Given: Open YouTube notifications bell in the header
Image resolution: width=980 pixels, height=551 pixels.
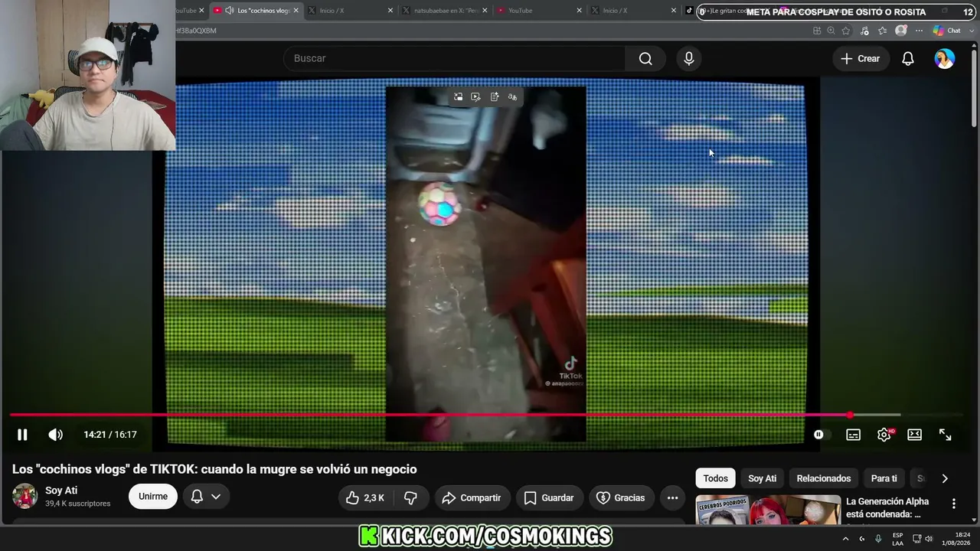Looking at the screenshot, I should [x=908, y=59].
